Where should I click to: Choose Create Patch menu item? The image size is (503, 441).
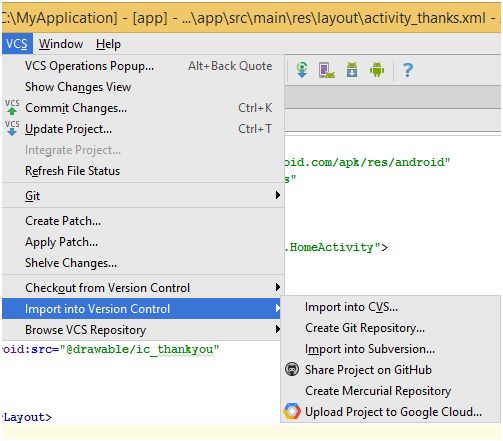tap(143, 221)
